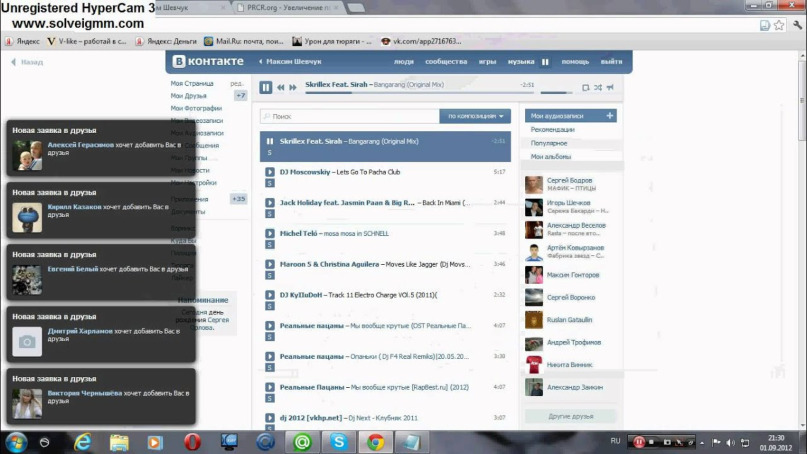The image size is (807, 454).
Task: Play the Jack Holiday Back In Miami track
Action: coord(270,203)
